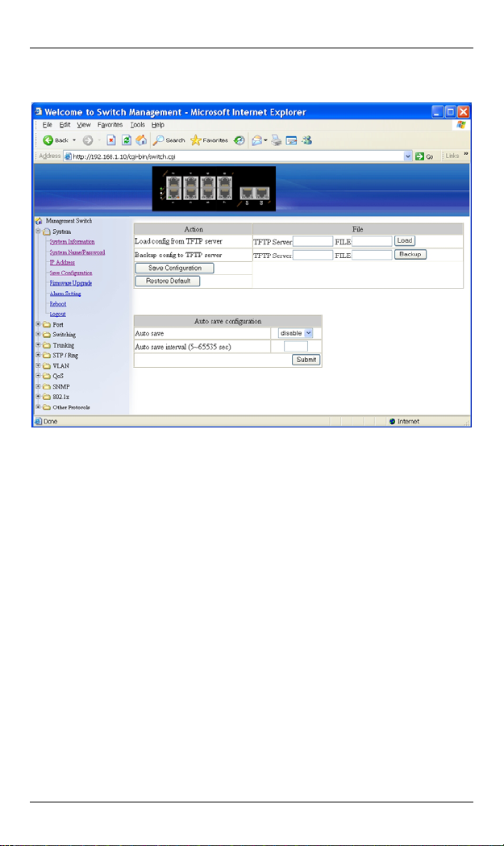
Task: Click the Edit page icon
Action: coord(291,141)
